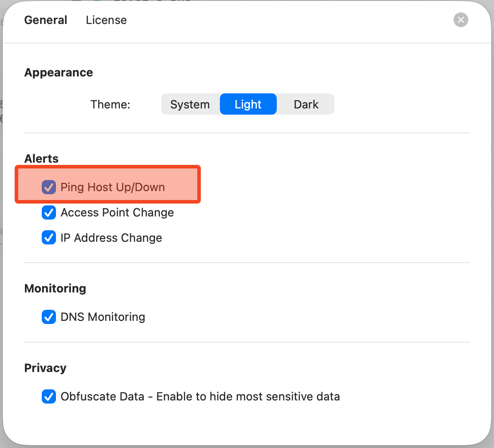
Task: Click the Alerts section heading
Action: coord(41,159)
